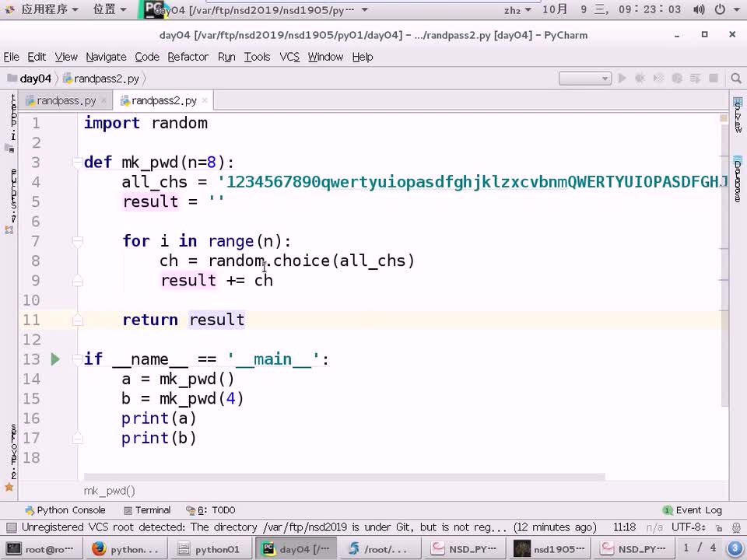This screenshot has height=560, width=747.
Task: Open the File menu
Action: tap(12, 57)
